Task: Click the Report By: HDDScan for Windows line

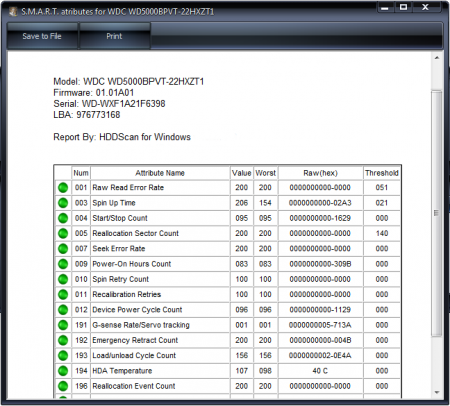Action: pyautogui.click(x=122, y=137)
